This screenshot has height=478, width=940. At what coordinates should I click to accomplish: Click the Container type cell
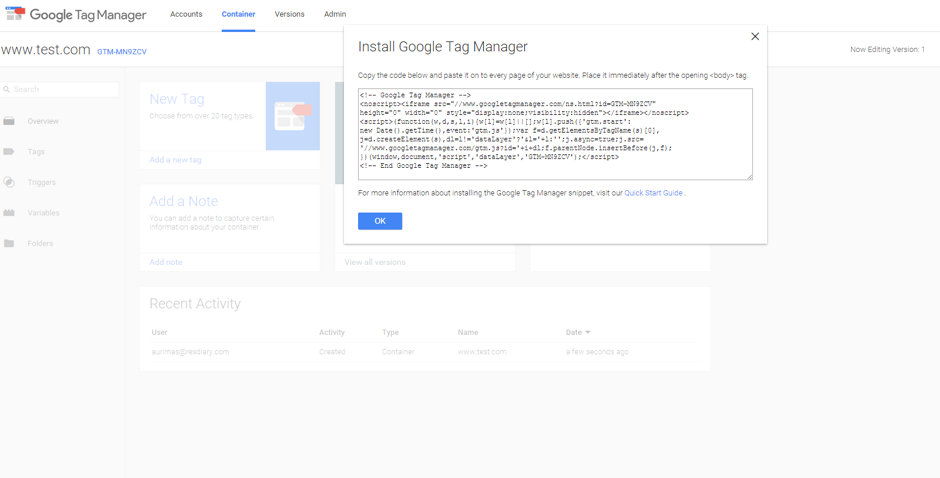pos(398,351)
